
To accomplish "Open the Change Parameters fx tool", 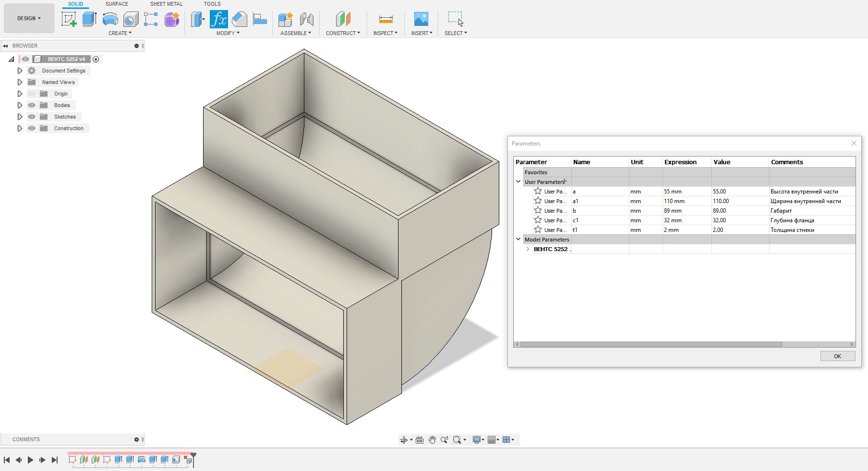I will click(219, 19).
